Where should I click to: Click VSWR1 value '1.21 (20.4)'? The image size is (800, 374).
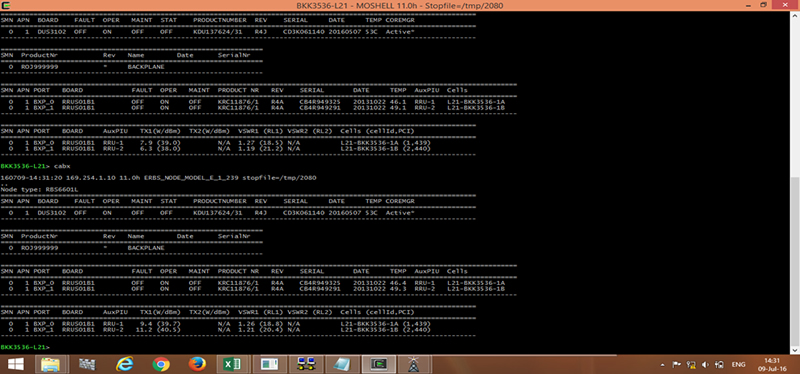click(261, 330)
